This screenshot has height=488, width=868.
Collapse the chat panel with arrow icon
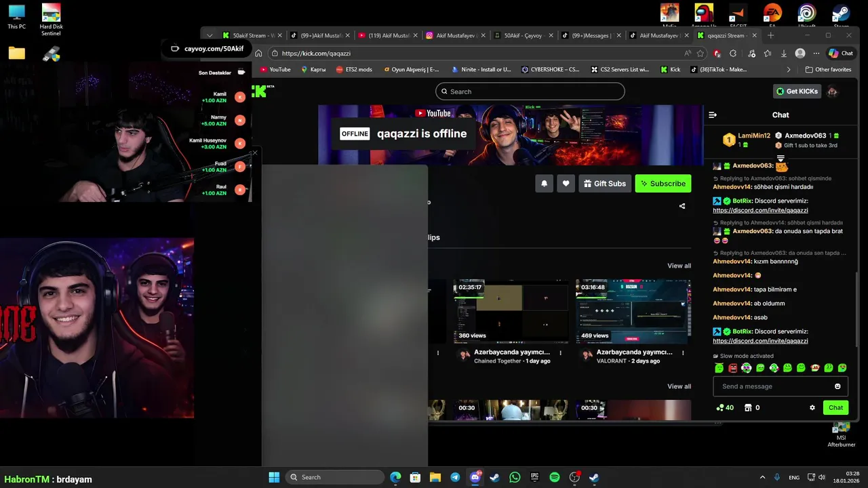pos(713,115)
